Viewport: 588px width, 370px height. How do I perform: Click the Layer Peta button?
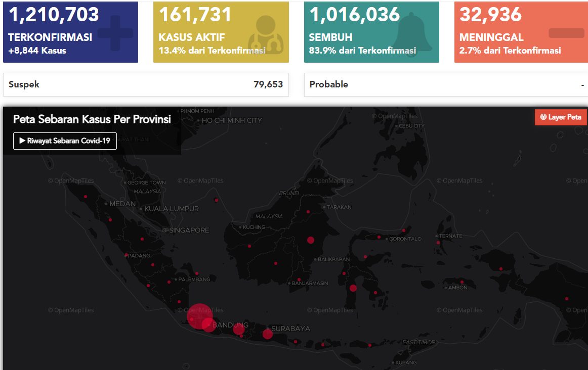pos(561,117)
